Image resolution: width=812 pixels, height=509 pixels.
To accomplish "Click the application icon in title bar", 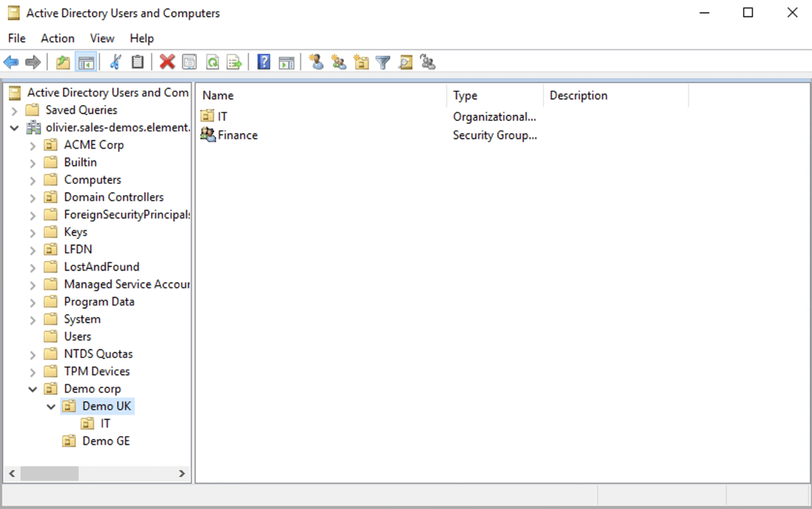I will pyautogui.click(x=13, y=13).
